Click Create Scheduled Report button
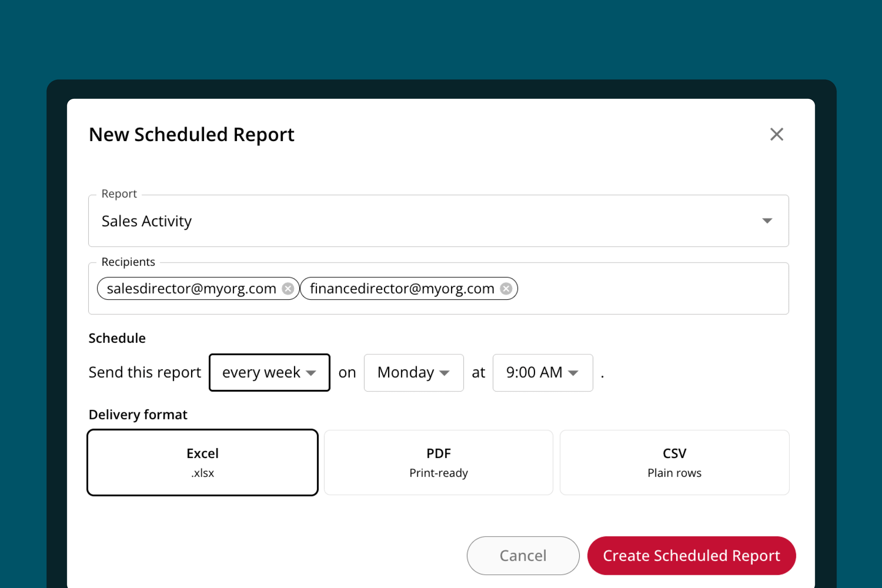The height and width of the screenshot is (588, 882). coord(692,555)
